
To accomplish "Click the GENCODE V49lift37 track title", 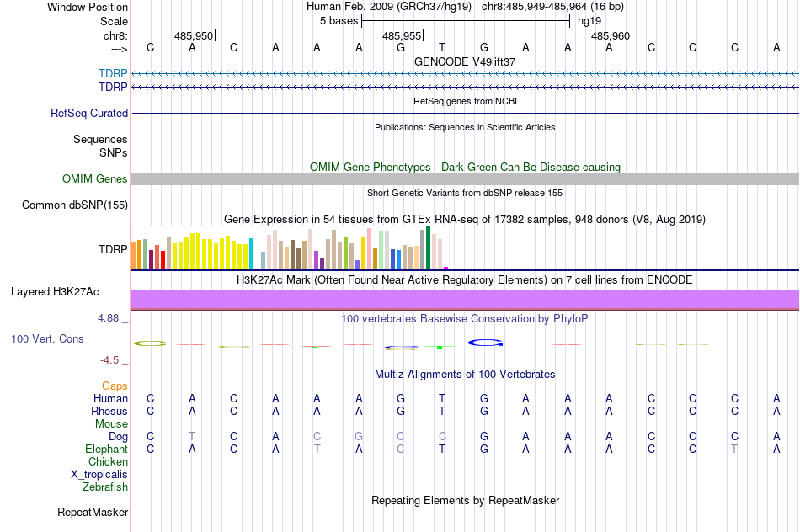I will click(465, 61).
